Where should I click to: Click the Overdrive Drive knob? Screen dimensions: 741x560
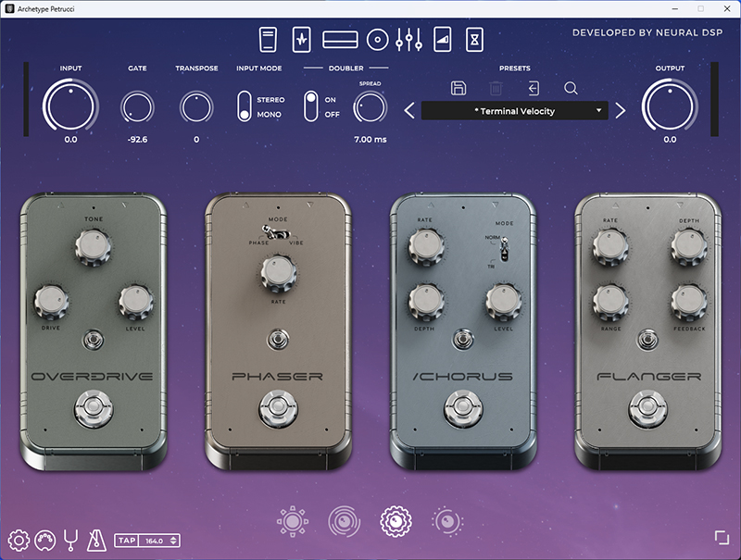51,302
